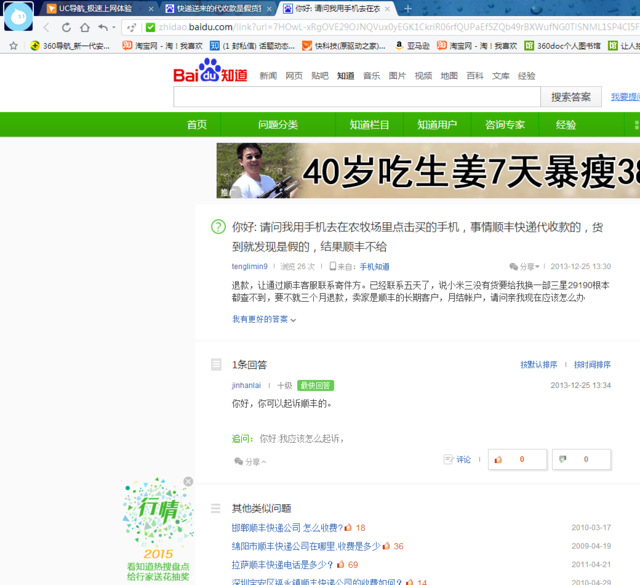Click the Baidu 知道 logo
Image resolution: width=640 pixels, height=585 pixels.
(210, 71)
